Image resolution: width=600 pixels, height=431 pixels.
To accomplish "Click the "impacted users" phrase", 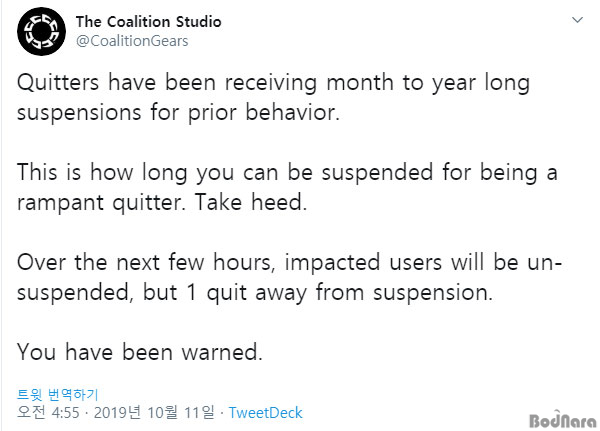I will coord(363,262).
